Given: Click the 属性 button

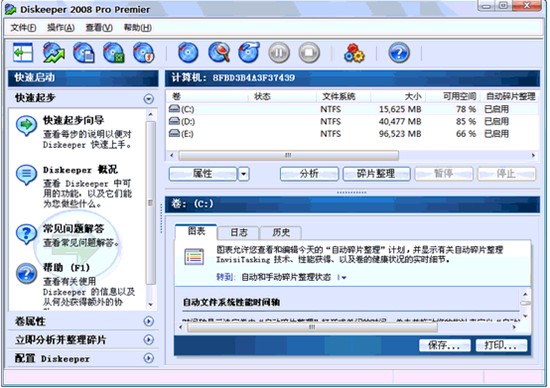Looking at the screenshot, I should tap(203, 174).
